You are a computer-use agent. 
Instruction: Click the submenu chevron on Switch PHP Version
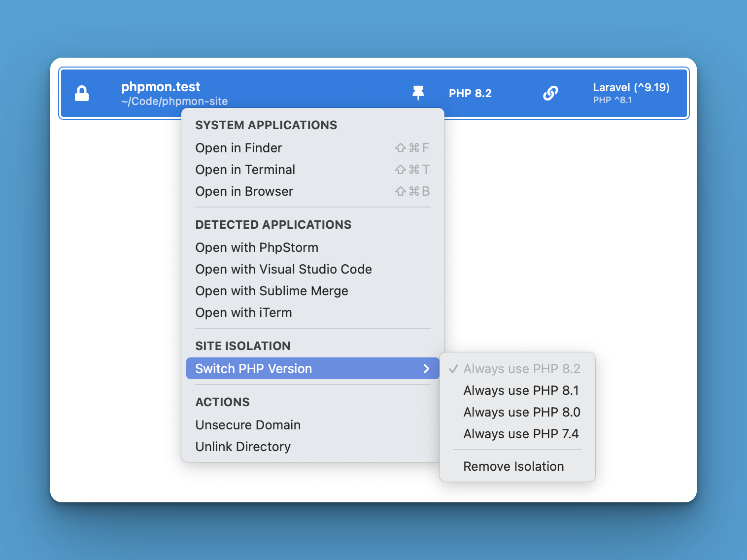(426, 369)
